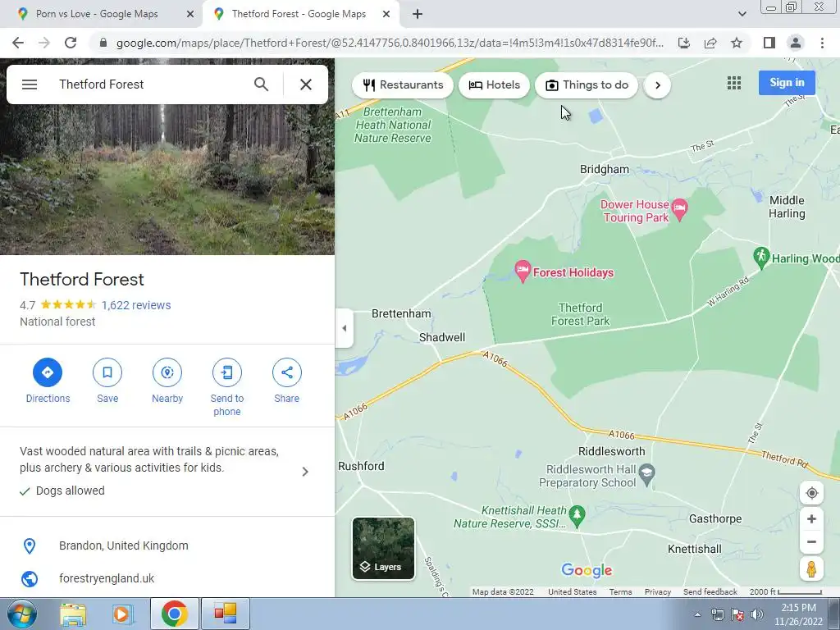Screen dimensions: 840x630
Task: Click Send feedback link
Action: point(710,592)
